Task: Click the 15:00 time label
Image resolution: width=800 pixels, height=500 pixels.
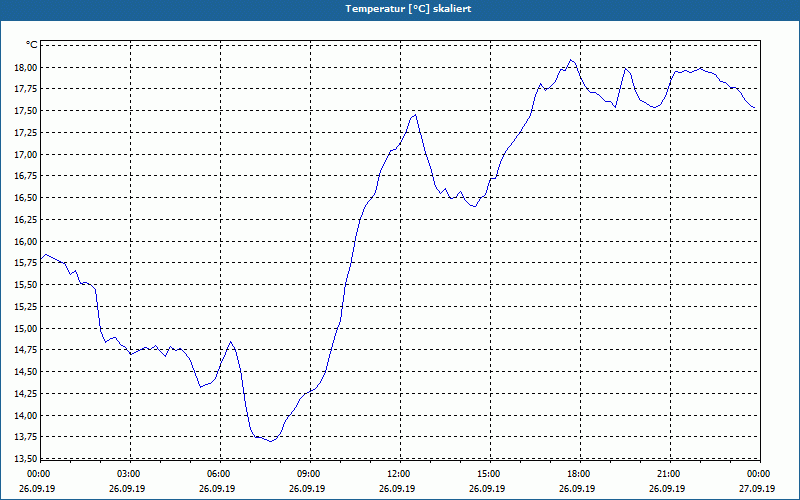Action: (487, 474)
